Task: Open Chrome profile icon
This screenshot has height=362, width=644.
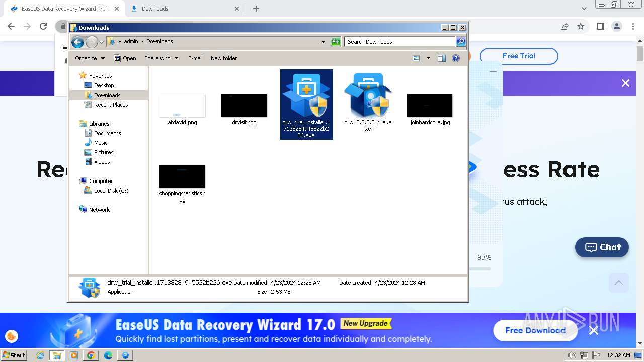Action: 616,26
